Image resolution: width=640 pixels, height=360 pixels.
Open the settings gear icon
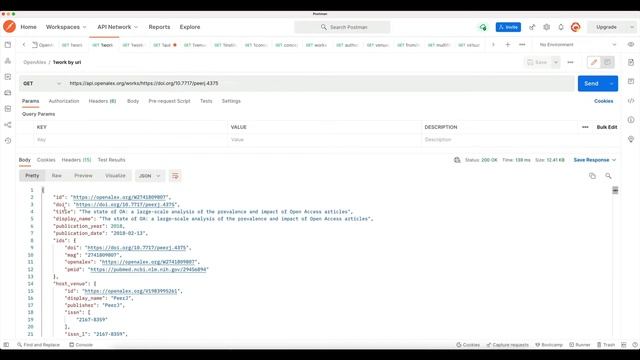tap(547, 27)
